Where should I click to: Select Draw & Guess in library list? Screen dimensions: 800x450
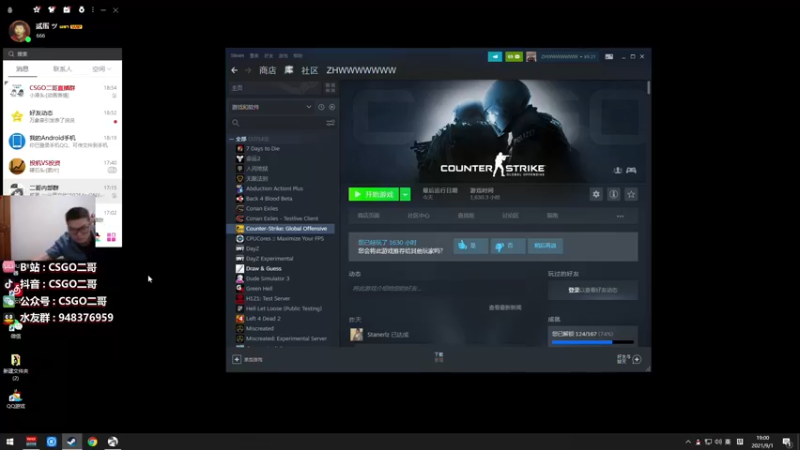pos(263,268)
